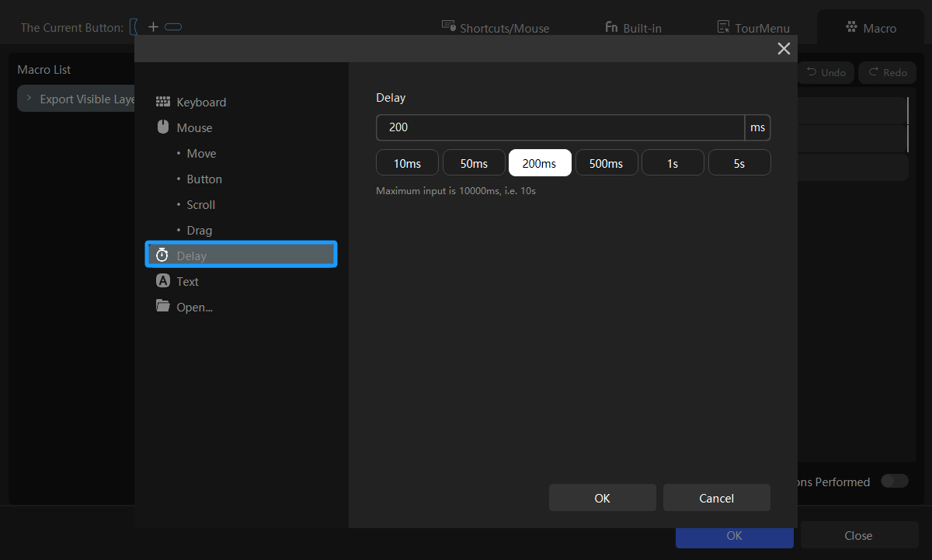This screenshot has height=560, width=932.
Task: Cancel the delay dialog
Action: [717, 498]
